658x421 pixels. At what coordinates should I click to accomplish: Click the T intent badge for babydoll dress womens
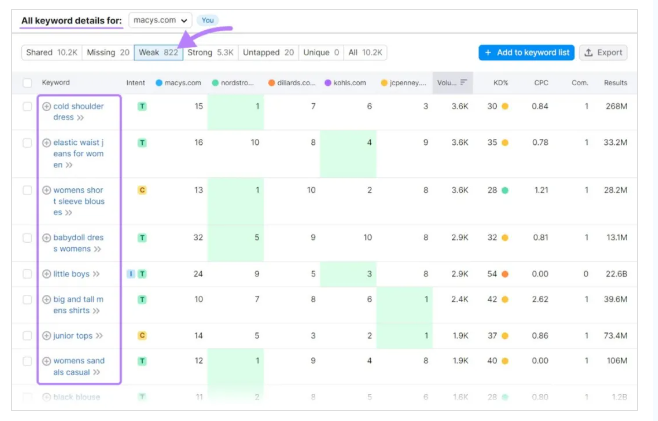tap(142, 238)
